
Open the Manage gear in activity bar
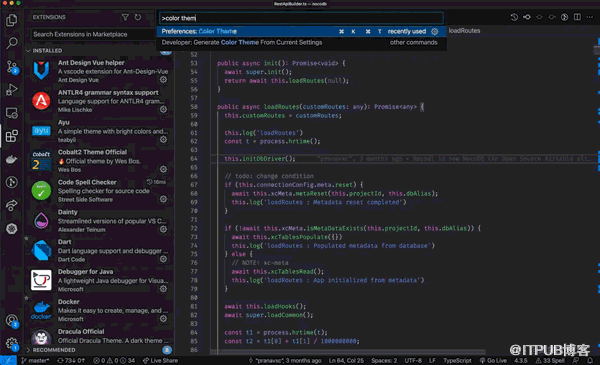click(11, 344)
